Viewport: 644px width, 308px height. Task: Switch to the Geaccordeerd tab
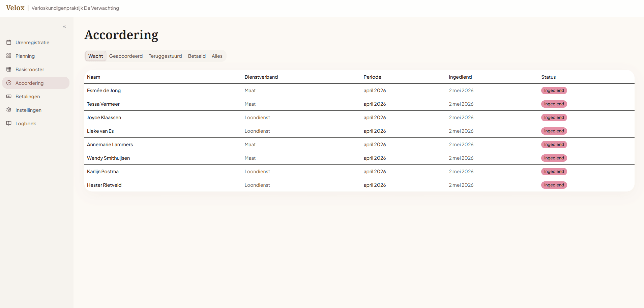click(x=126, y=56)
